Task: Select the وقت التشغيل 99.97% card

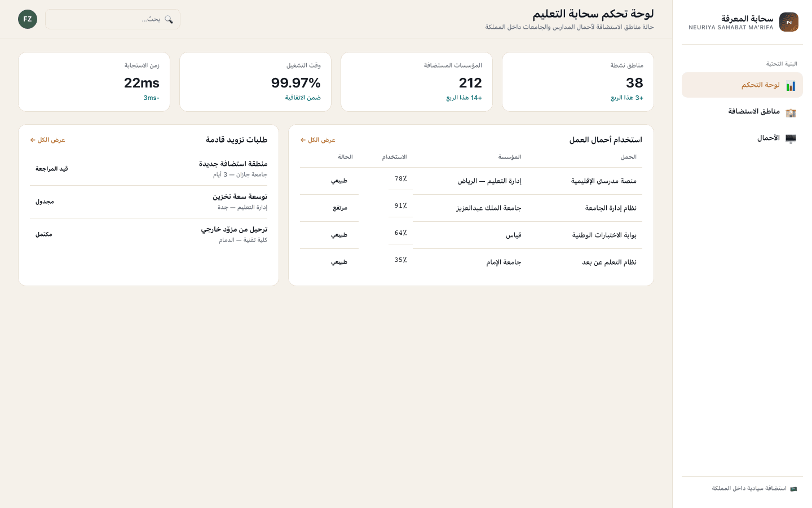Action: (255, 82)
